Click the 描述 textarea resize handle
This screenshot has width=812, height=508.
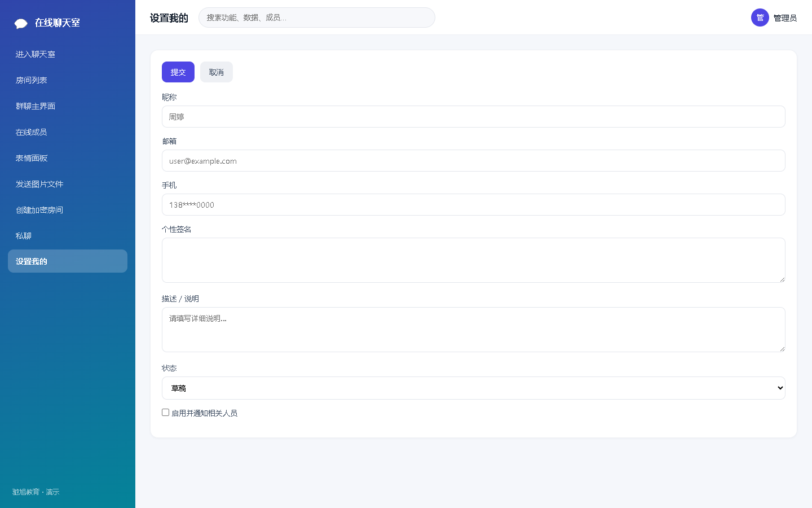[782, 348]
